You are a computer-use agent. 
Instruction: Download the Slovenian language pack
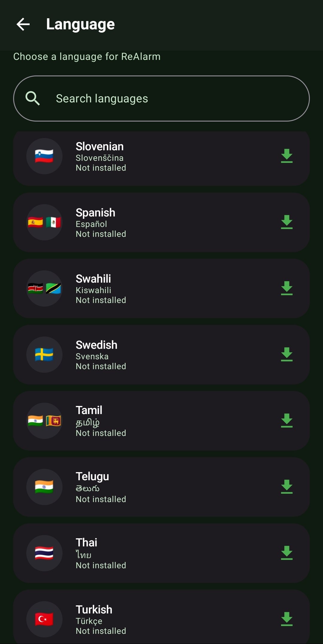tap(287, 156)
